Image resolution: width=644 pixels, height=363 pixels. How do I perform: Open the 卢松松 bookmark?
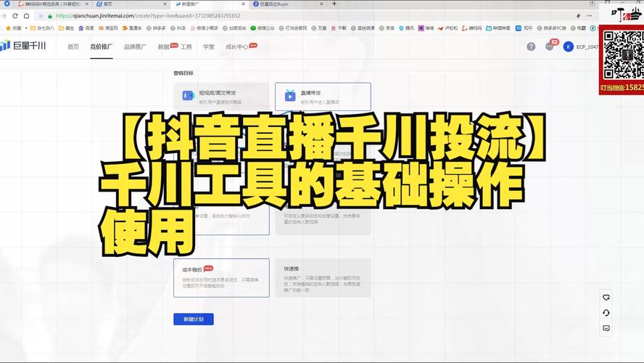point(447,28)
